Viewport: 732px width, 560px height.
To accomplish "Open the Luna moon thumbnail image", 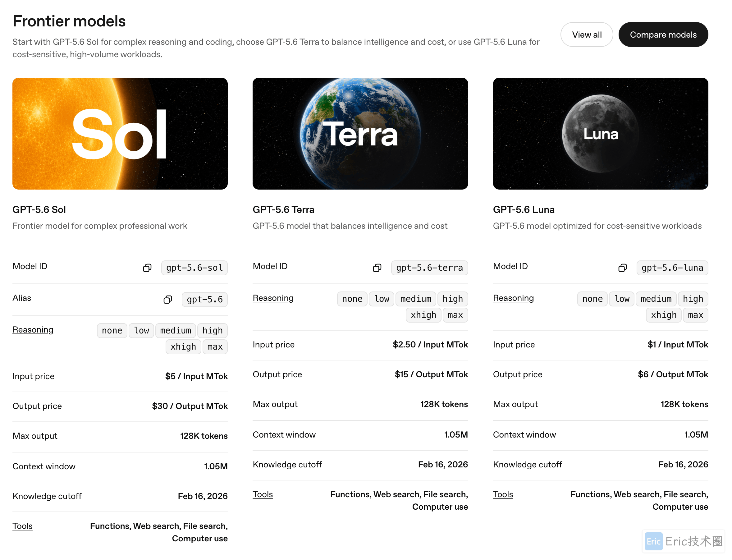I will pyautogui.click(x=601, y=134).
